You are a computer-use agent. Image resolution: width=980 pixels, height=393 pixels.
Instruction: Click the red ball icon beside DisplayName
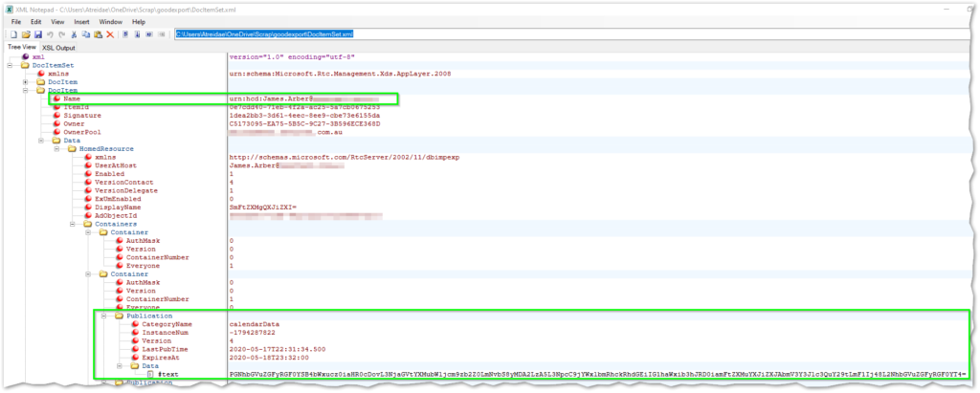[88, 207]
